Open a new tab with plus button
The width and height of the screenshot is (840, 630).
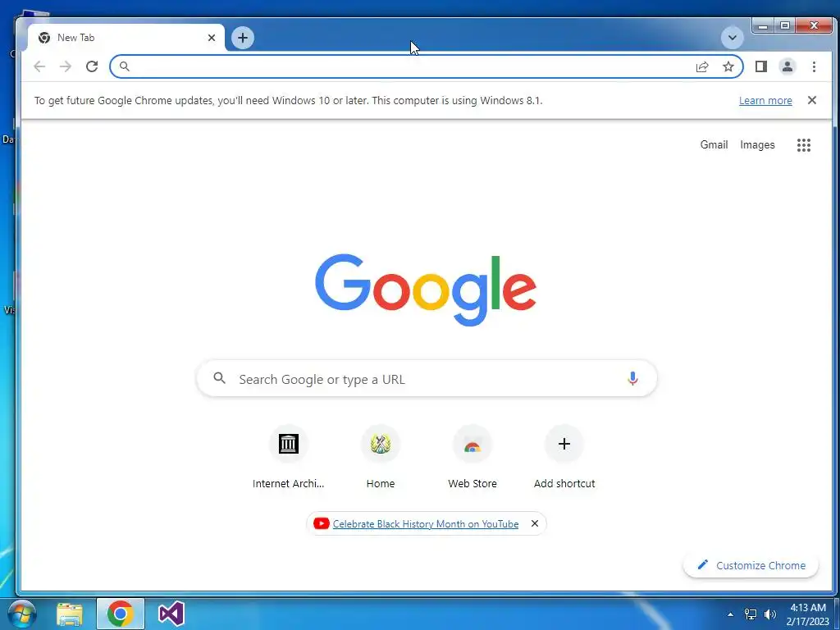coord(243,38)
